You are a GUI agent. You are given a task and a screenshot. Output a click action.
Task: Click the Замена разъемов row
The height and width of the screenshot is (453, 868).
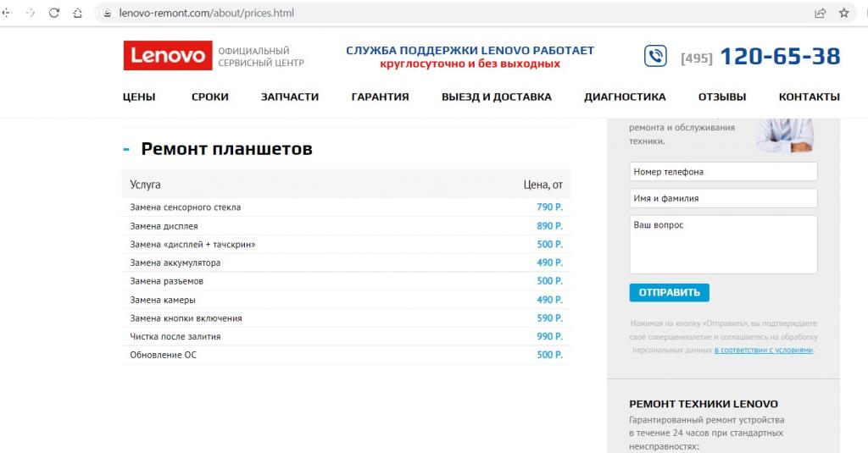[346, 281]
